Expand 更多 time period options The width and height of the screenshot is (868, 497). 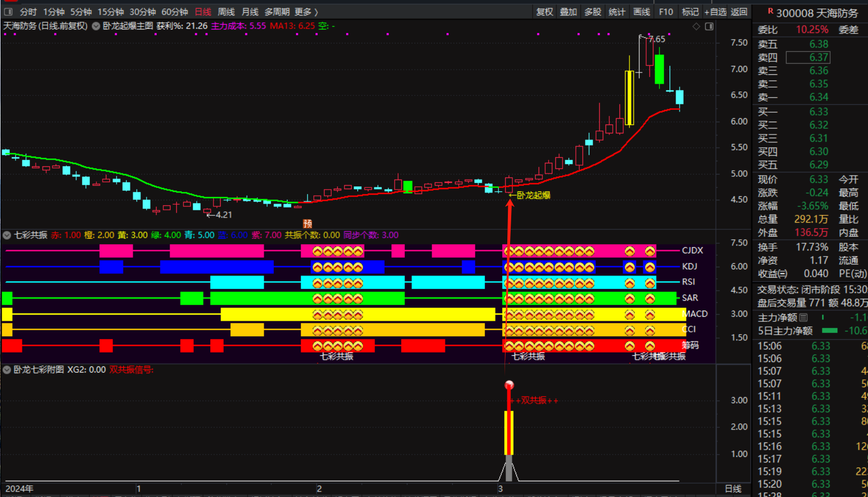coord(306,12)
